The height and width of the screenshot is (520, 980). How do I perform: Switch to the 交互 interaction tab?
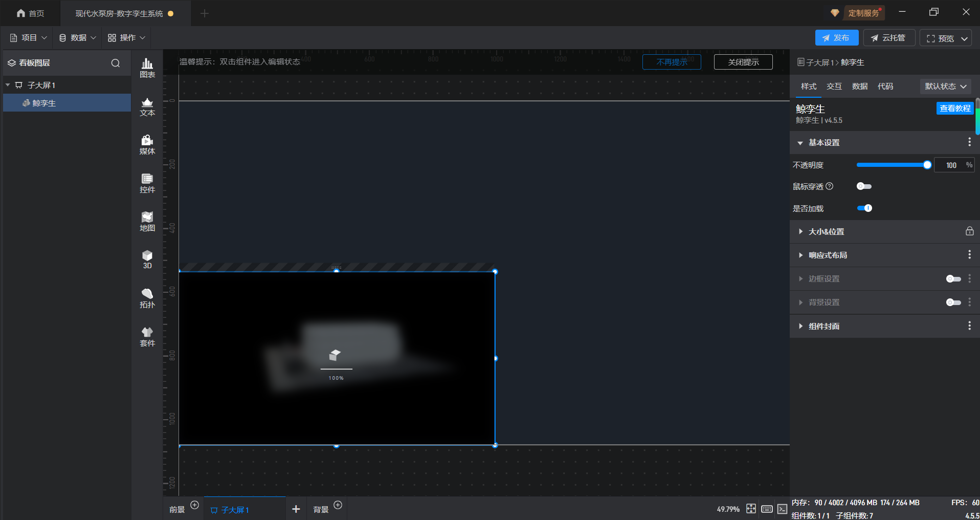tap(834, 86)
